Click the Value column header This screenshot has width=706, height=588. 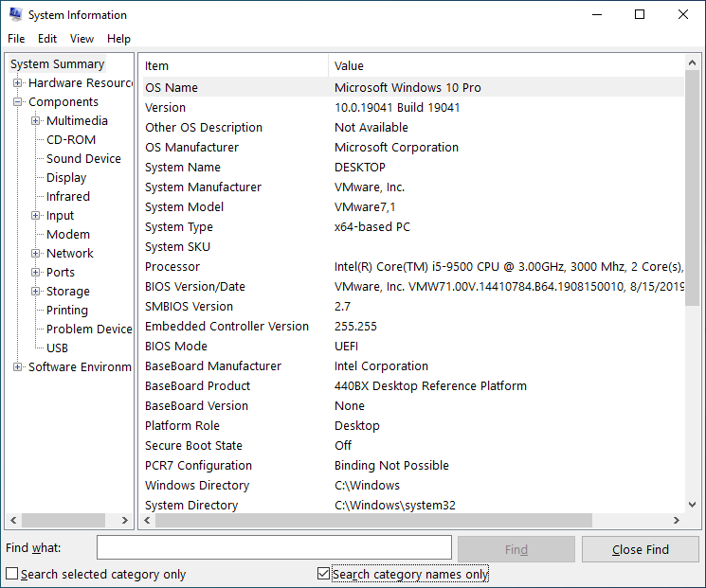coord(506,65)
